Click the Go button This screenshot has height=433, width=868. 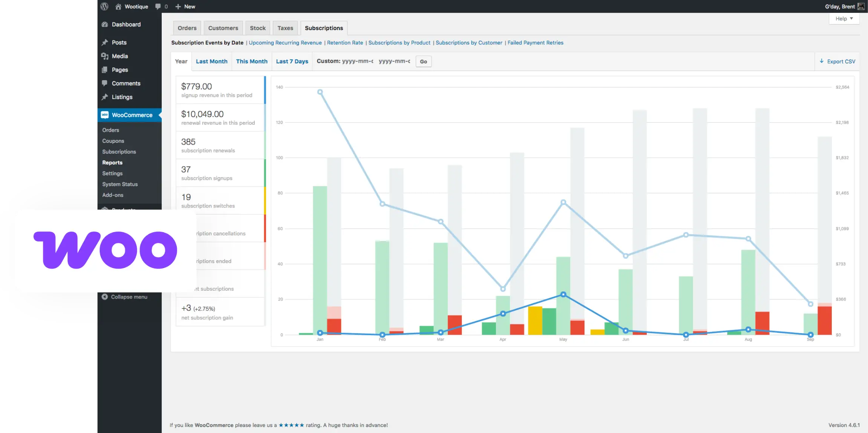pyautogui.click(x=424, y=61)
